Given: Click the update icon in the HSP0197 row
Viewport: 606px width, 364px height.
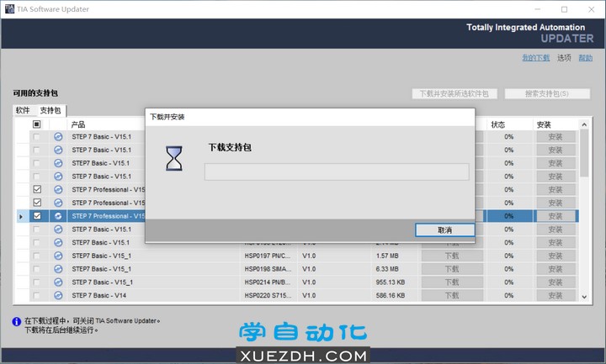Looking at the screenshot, I should (x=58, y=256).
